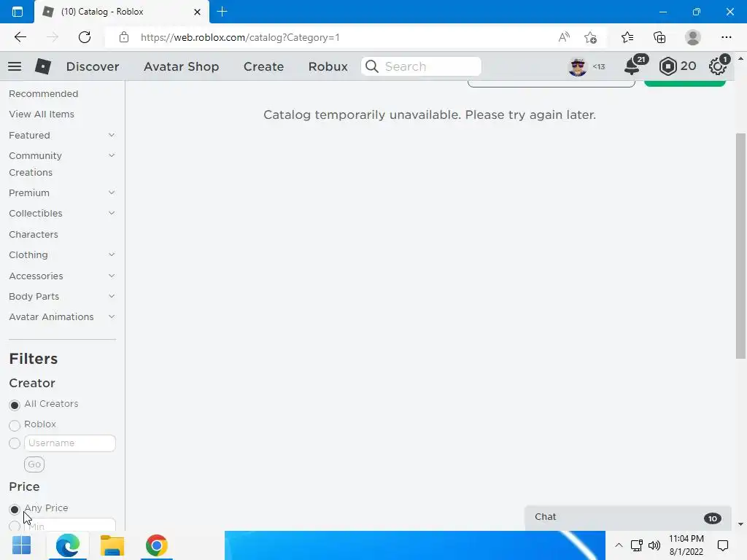The width and height of the screenshot is (747, 560).
Task: Open the Characters category
Action: [x=34, y=234]
